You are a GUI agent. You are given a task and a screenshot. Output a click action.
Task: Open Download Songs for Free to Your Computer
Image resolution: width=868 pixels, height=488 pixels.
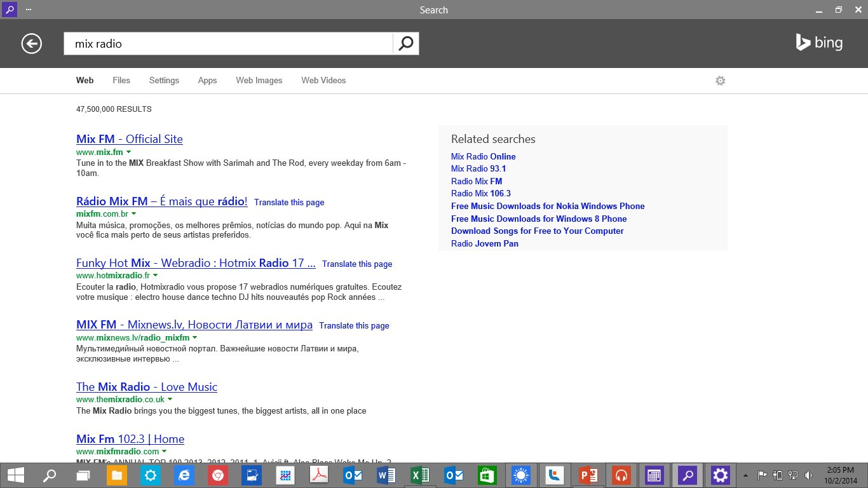(x=538, y=231)
